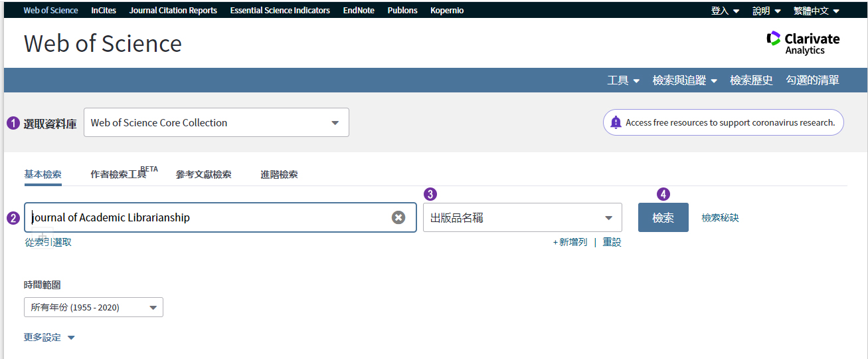Expand the 登入 sign-in menu

pyautogui.click(x=725, y=11)
